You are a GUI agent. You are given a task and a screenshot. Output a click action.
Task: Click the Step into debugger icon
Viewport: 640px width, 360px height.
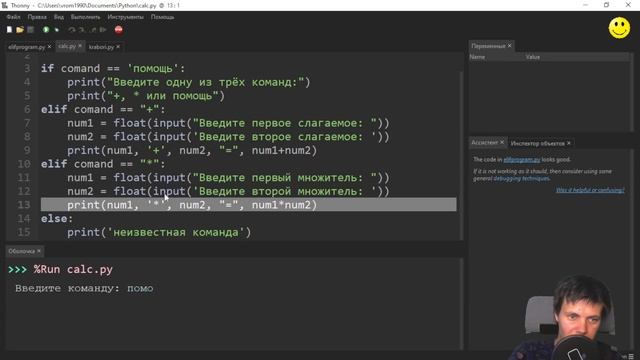[82, 30]
